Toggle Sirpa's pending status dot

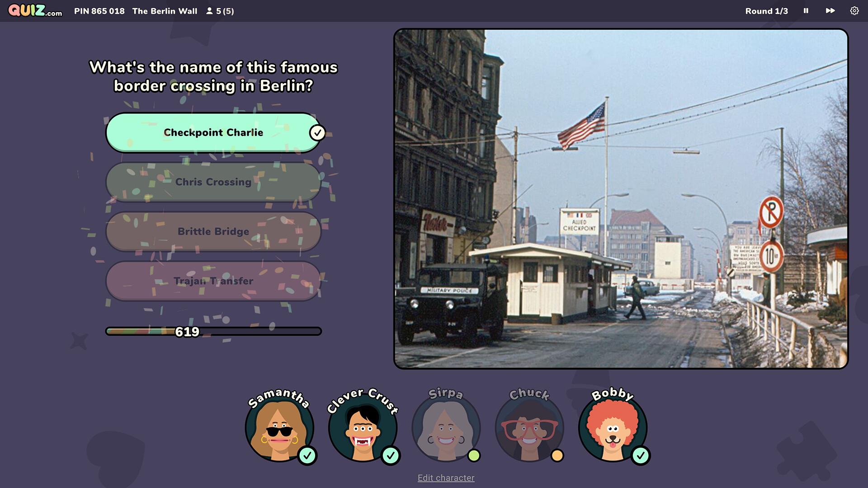(x=474, y=457)
